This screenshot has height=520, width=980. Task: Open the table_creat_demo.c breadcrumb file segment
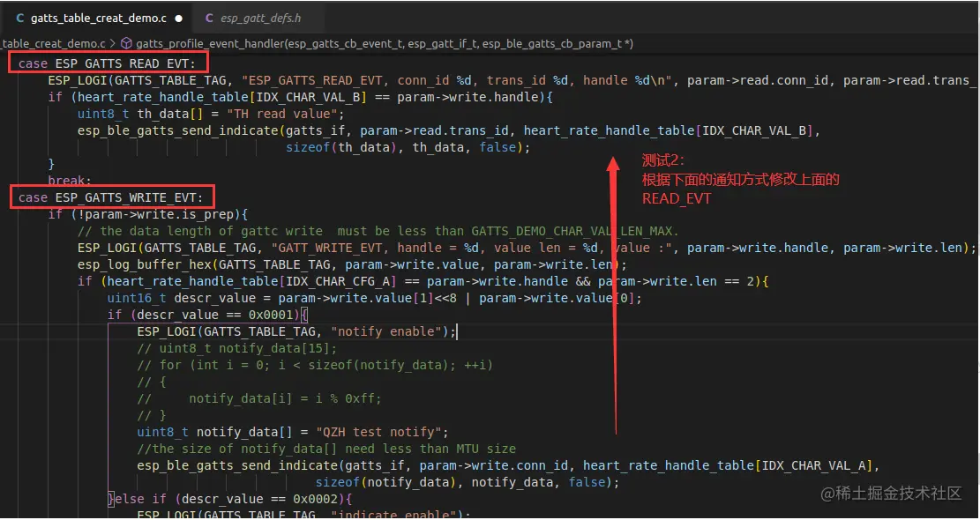53,44
